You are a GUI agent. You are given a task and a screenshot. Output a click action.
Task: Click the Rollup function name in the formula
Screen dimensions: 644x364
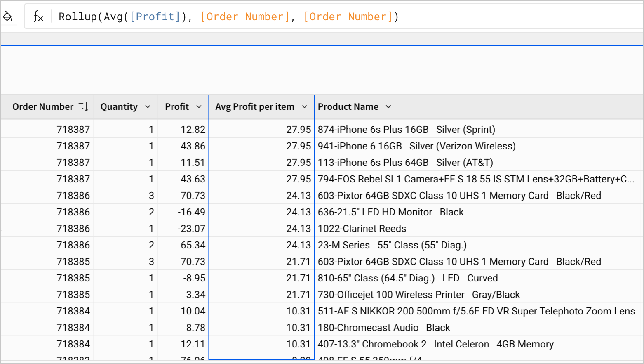(x=78, y=16)
